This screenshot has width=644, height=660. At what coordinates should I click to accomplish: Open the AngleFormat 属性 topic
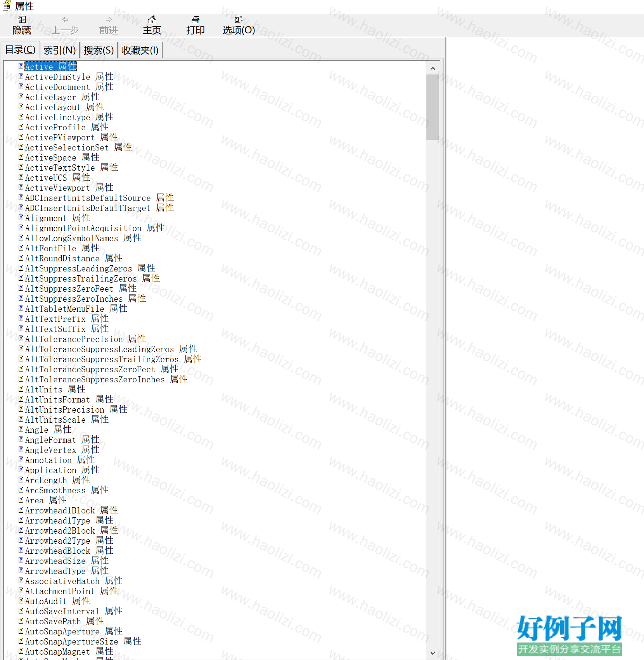coord(62,440)
